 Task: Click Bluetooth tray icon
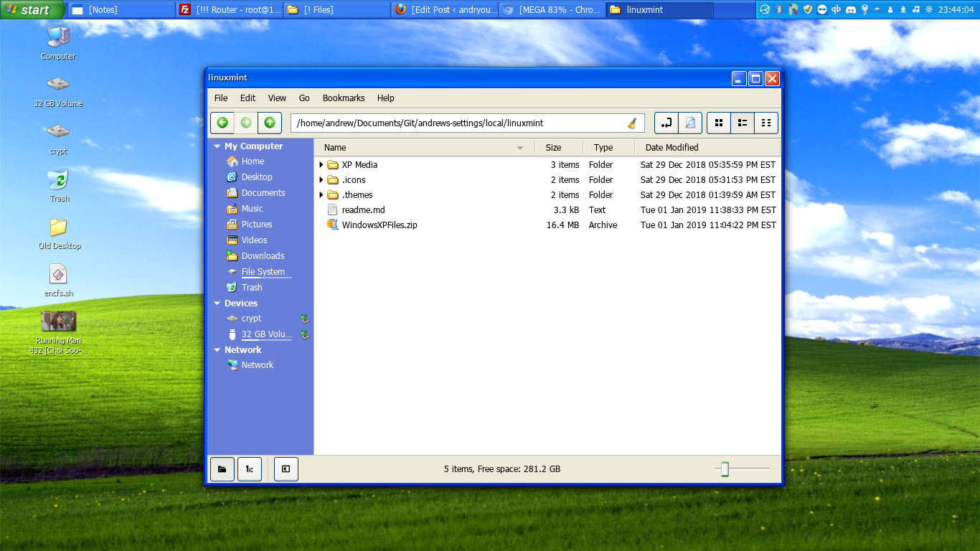pos(779,10)
